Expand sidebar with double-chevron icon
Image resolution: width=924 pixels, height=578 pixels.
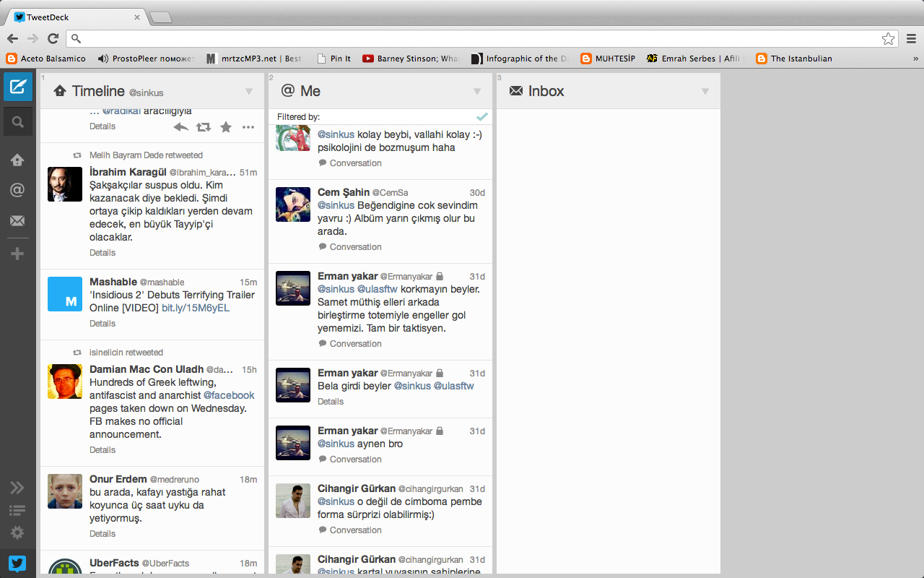click(17, 488)
